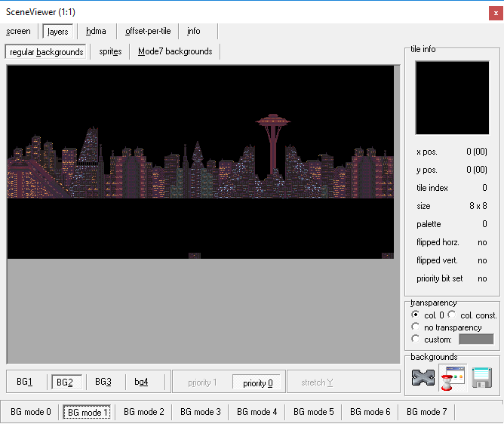The height and width of the screenshot is (424, 504).
Task: Select BG mode 4
Action: [257, 412]
